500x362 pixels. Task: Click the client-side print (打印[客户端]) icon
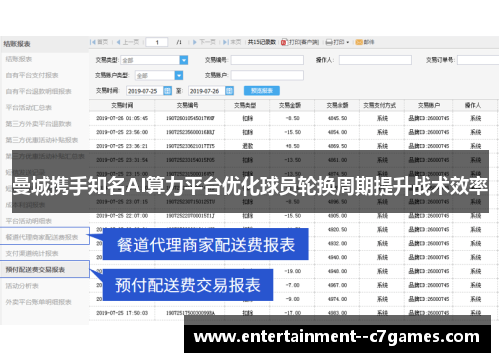point(284,42)
